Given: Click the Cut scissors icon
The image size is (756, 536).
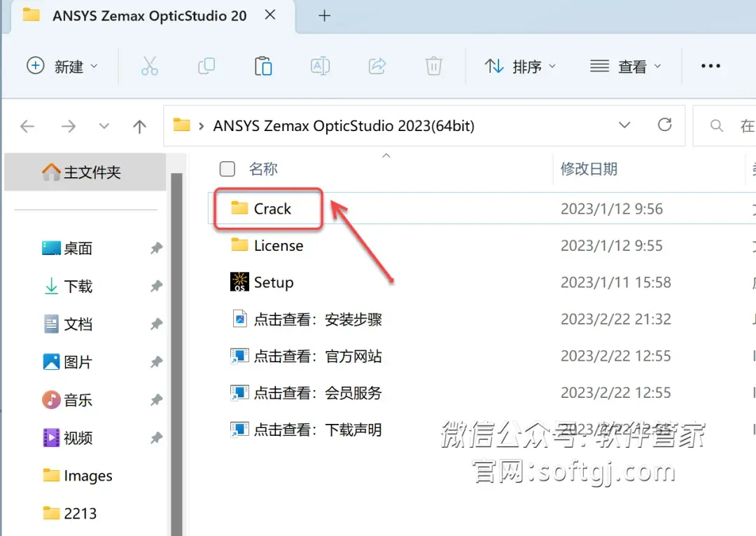Looking at the screenshot, I should pos(150,66).
